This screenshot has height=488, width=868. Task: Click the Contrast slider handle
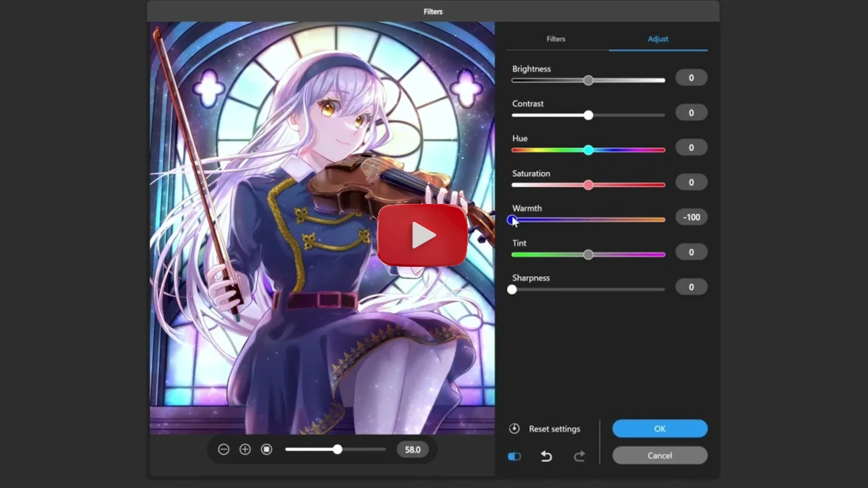588,115
